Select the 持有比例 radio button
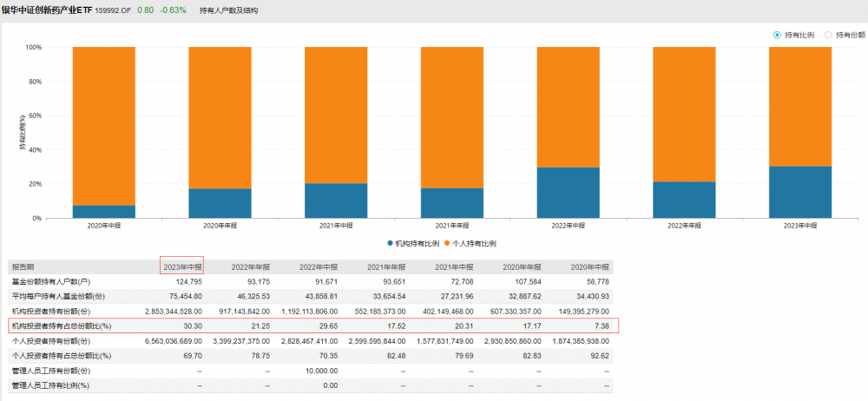The width and height of the screenshot is (868, 401). point(777,35)
